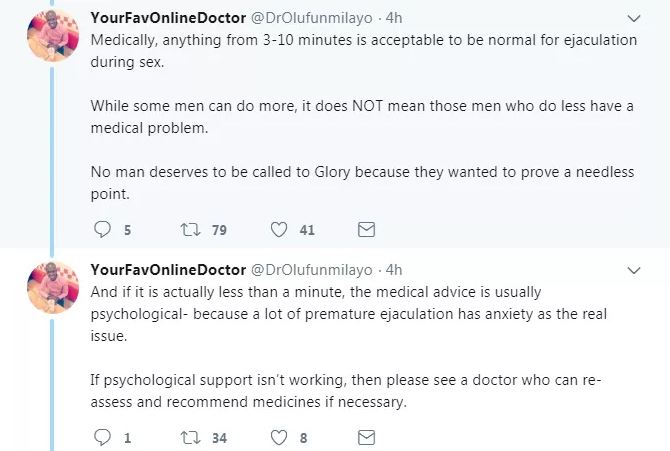Open the first tweet's dropdown caret menu
The height and width of the screenshot is (451, 670).
[x=634, y=19]
